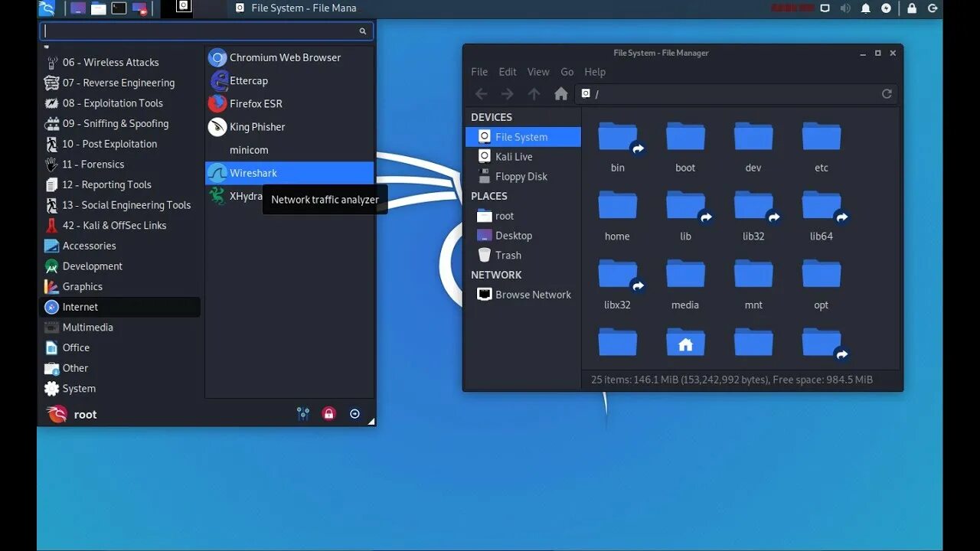The image size is (980, 551).
Task: Open the file manager panel launcher
Action: coord(98,8)
